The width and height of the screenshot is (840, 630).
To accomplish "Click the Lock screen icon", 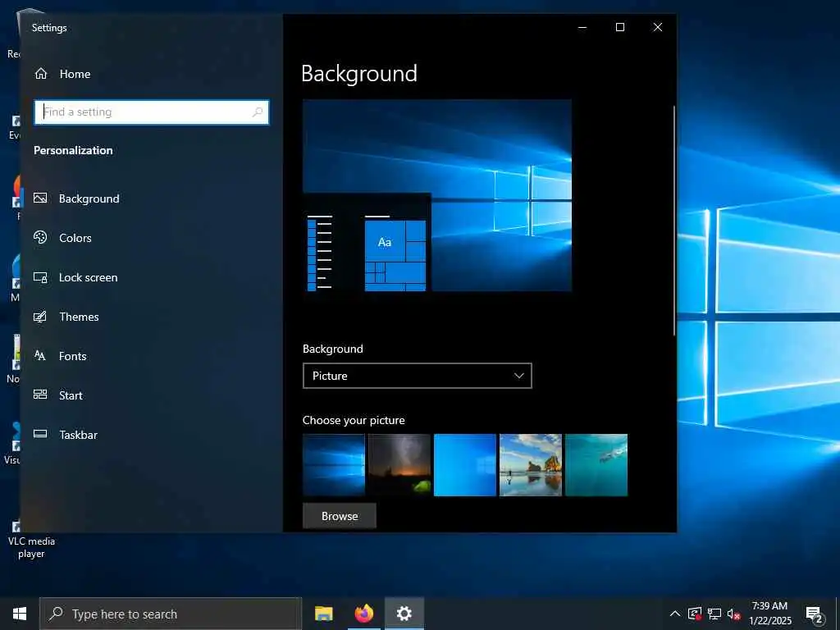I will coord(40,277).
